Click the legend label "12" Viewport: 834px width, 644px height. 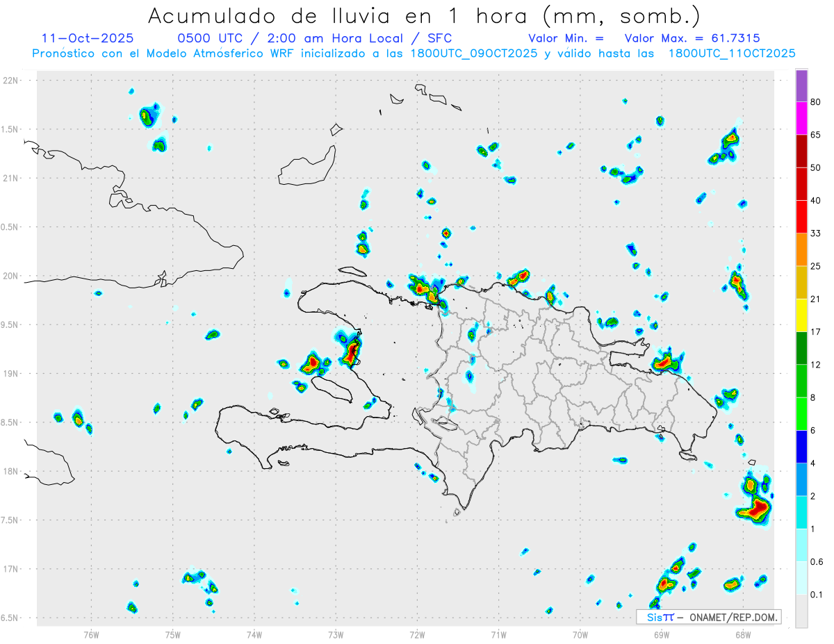coord(816,365)
